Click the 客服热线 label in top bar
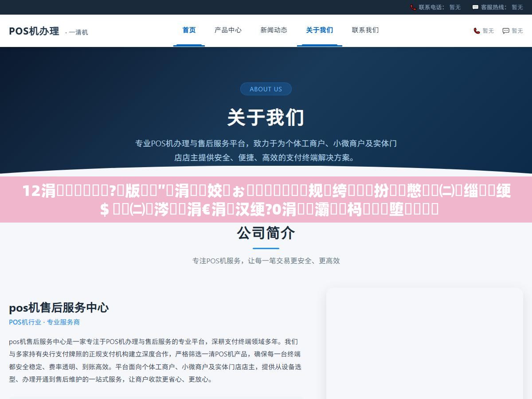 point(494,7)
